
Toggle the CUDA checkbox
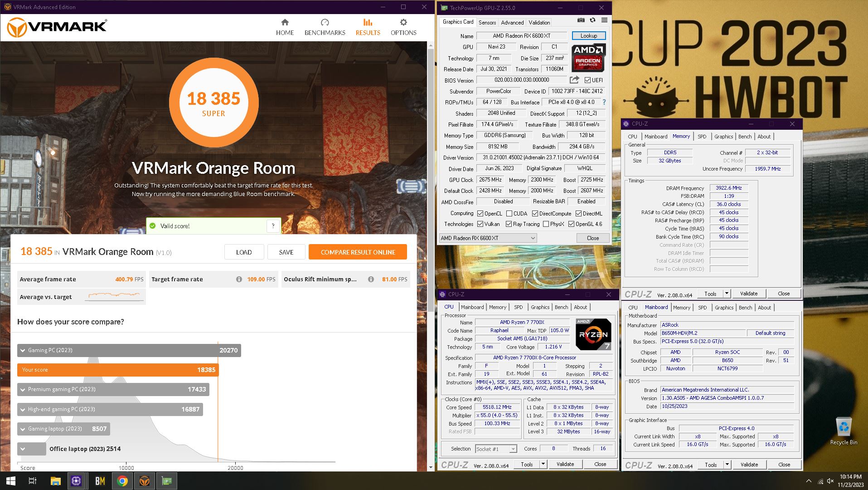click(x=509, y=213)
